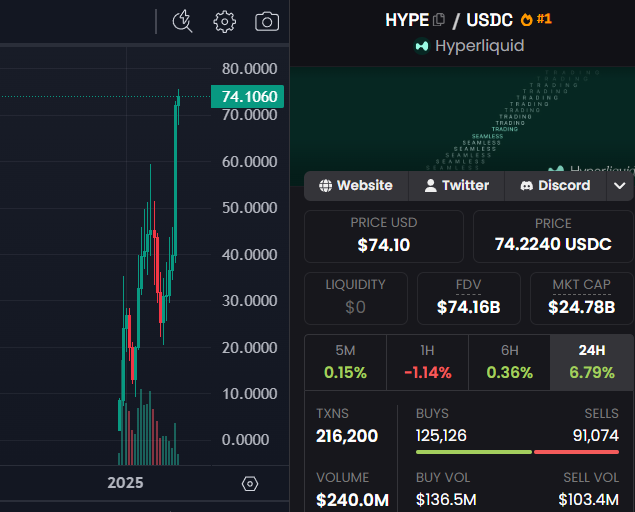Select the 1H timeframe tab
635x512 pixels.
[x=428, y=362]
